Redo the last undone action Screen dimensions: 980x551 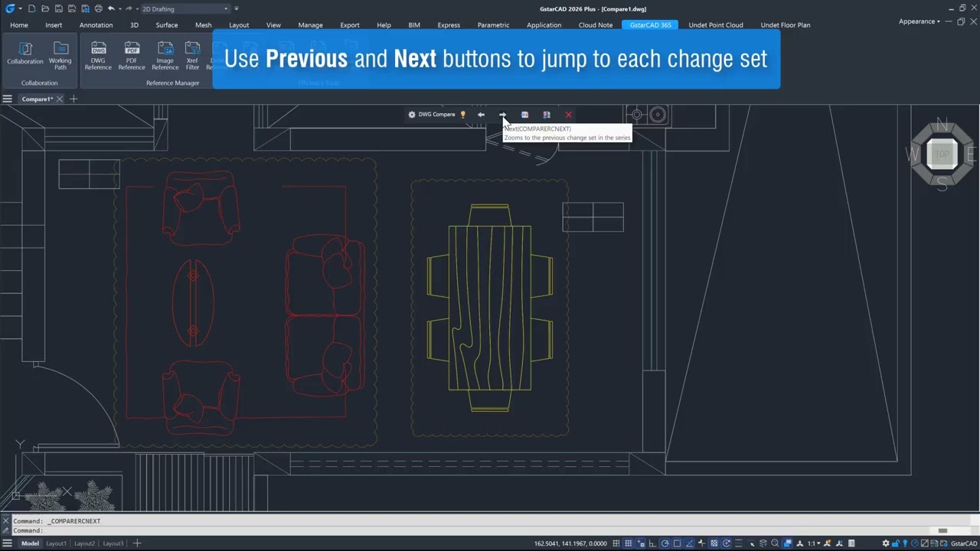(x=129, y=8)
